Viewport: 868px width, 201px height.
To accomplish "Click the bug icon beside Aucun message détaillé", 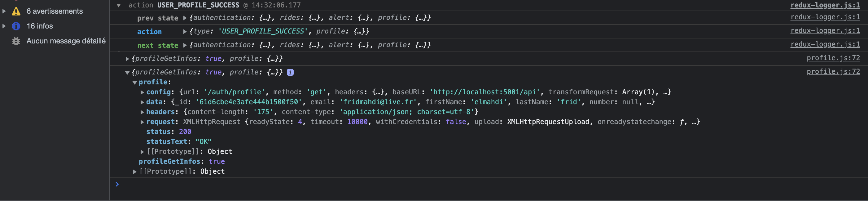I will point(16,41).
